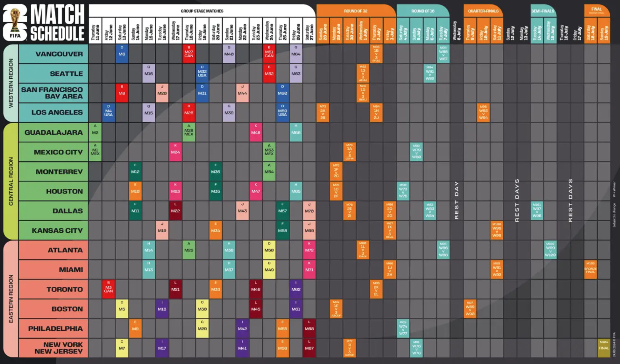
Task: Click the M6 match cell in Vancouver
Action: (122, 54)
